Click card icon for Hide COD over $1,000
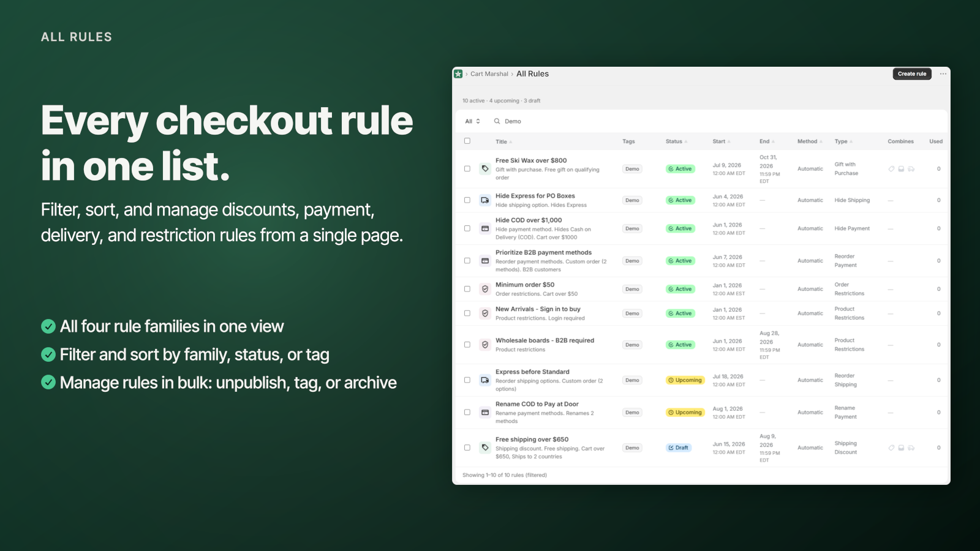Image resolution: width=980 pixels, height=551 pixels. 485,228
